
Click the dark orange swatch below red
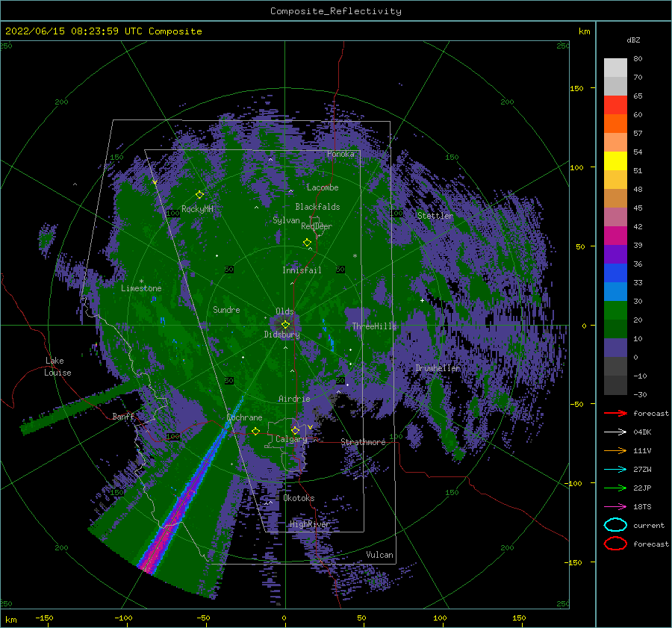tap(615, 123)
